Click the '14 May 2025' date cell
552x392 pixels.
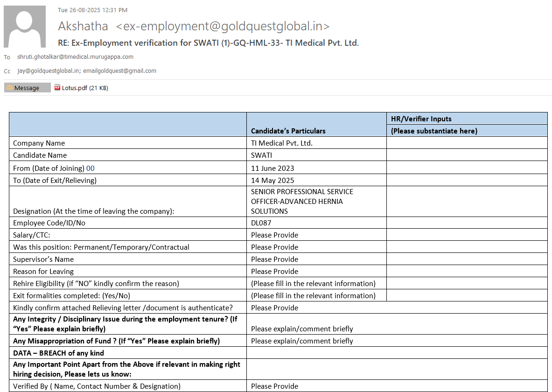point(273,180)
